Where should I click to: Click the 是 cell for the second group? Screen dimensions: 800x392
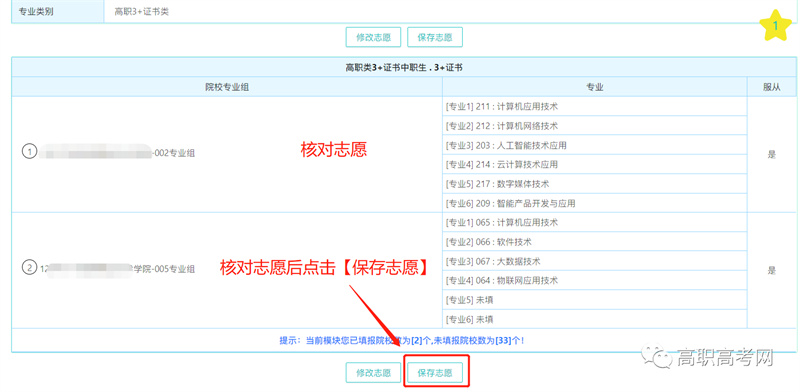(x=771, y=271)
